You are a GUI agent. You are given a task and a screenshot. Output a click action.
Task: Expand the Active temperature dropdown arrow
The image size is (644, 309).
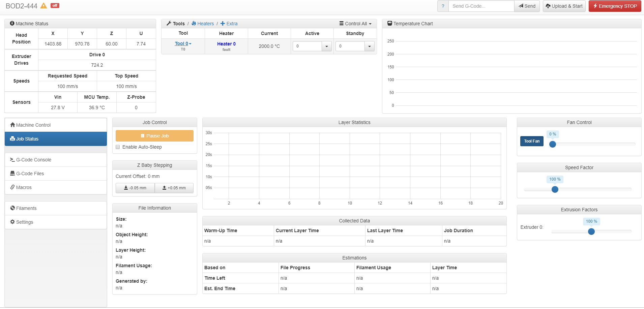point(327,46)
